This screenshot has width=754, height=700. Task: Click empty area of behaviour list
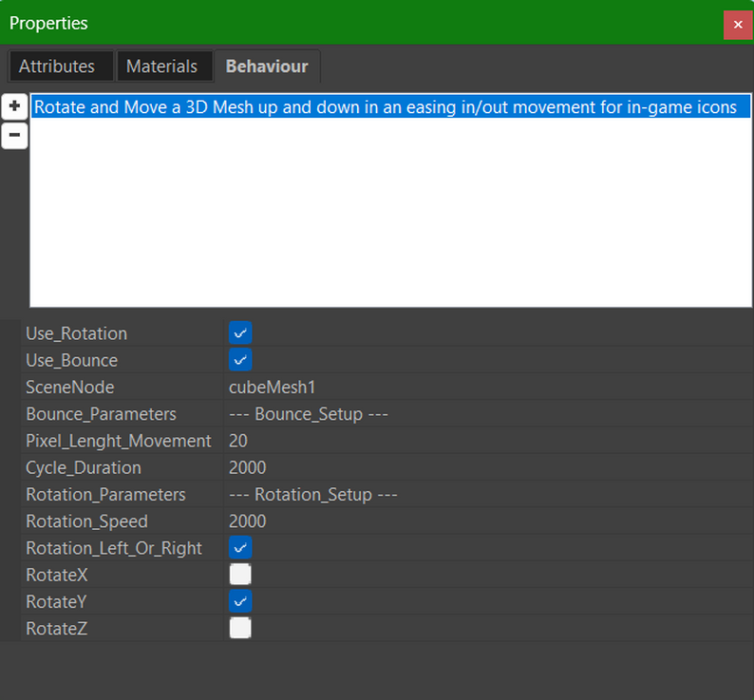coord(390,212)
